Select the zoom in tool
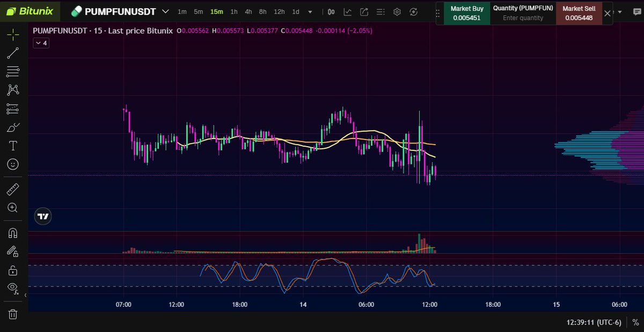The height and width of the screenshot is (332, 644). (13, 207)
